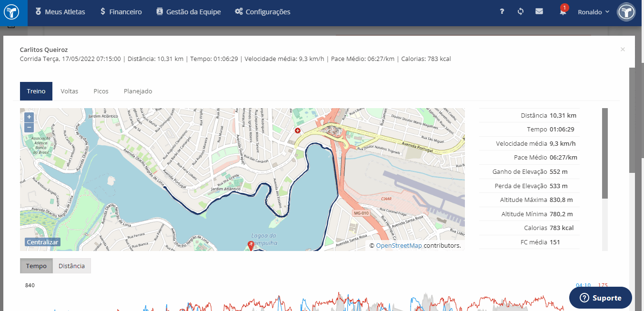Click the red runner marker on map
The height and width of the screenshot is (311, 644).
251,245
